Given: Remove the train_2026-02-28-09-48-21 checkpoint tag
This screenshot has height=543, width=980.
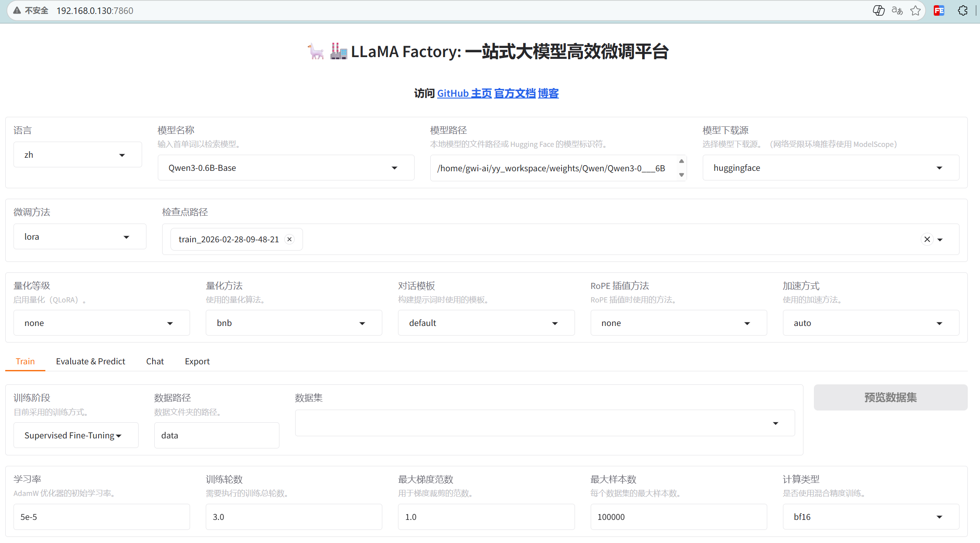Looking at the screenshot, I should pyautogui.click(x=289, y=239).
